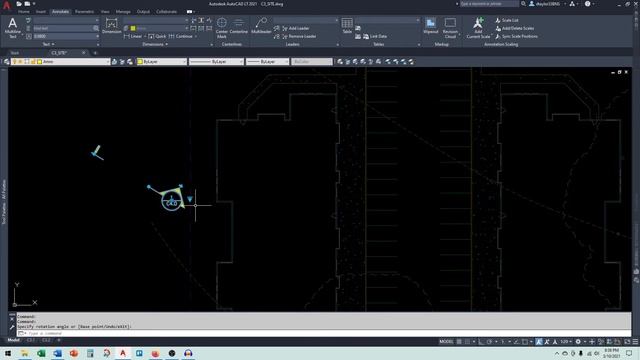Click the Add/Delete Scales button
The height and width of the screenshot is (360, 640).
click(x=514, y=28)
